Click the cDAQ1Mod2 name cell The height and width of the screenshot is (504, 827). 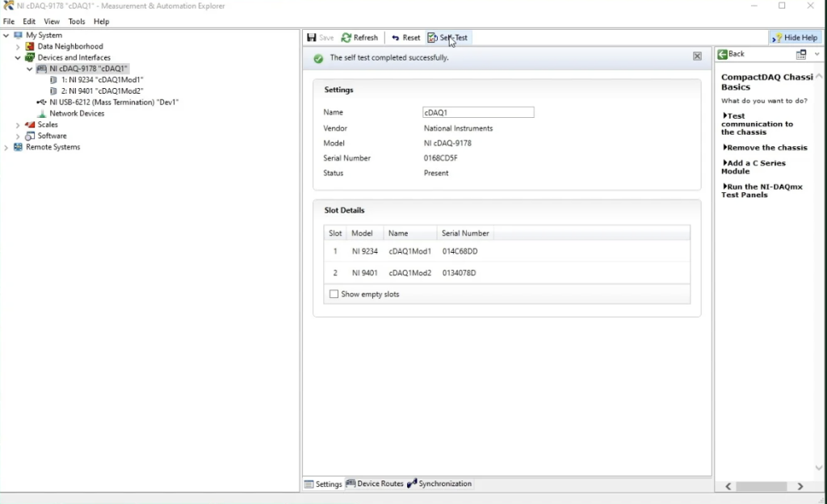[409, 273]
